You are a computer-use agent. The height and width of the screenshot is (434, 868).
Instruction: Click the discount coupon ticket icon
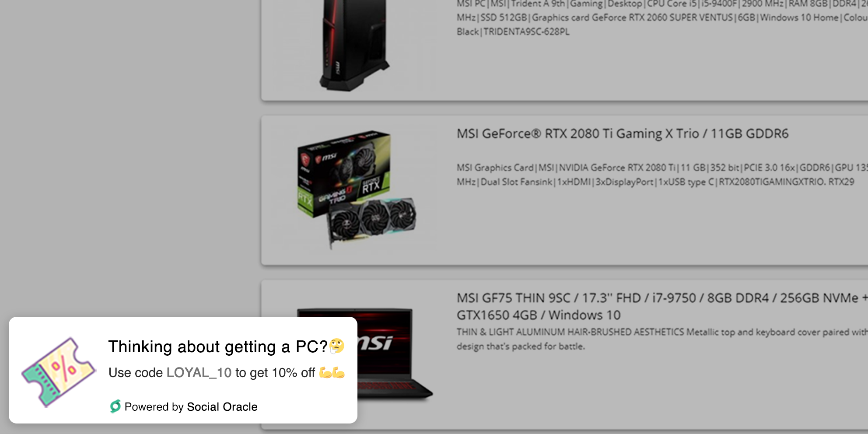[x=59, y=372]
